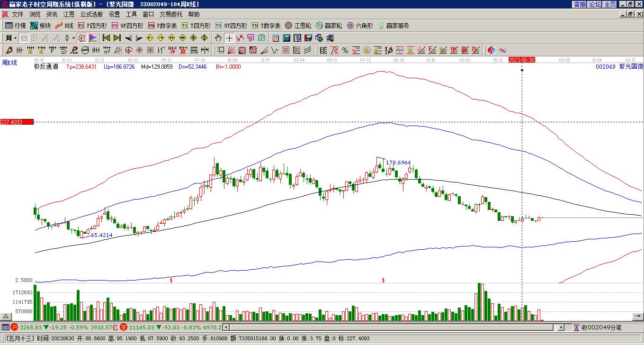Click the red 赢 character tool icon
644x345 pixels.
(183, 50)
